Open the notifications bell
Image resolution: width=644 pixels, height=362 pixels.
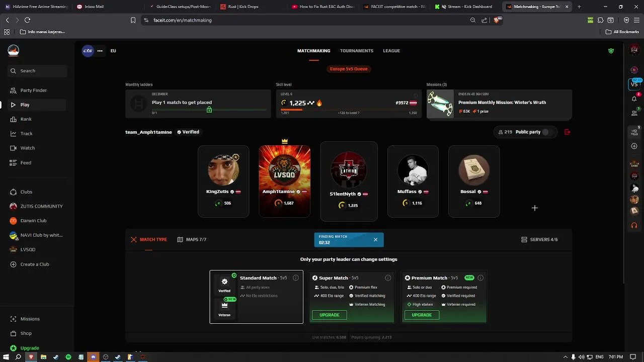click(634, 99)
